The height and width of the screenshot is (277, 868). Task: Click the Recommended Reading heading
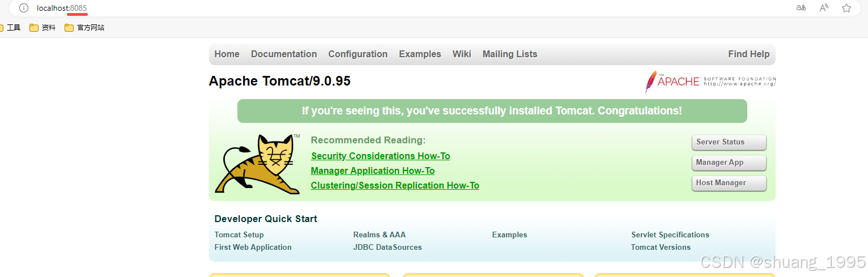368,140
